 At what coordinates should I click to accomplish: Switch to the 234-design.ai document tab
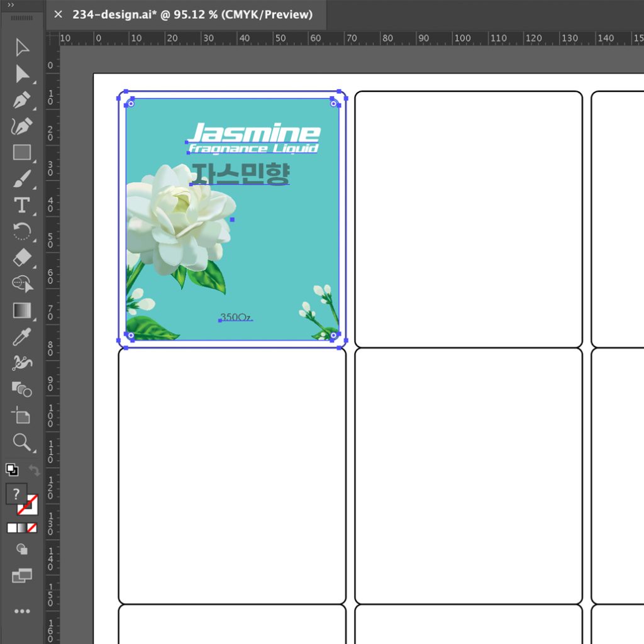click(192, 14)
